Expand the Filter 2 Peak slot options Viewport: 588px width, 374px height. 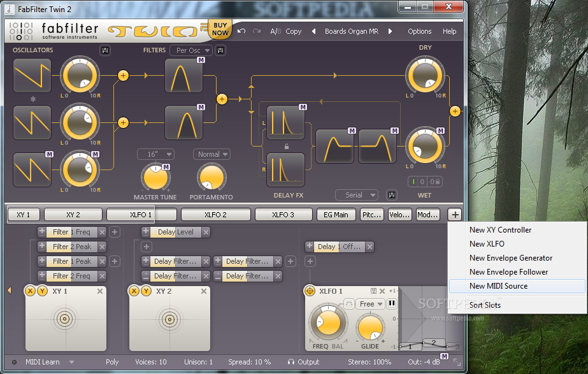tap(41, 247)
